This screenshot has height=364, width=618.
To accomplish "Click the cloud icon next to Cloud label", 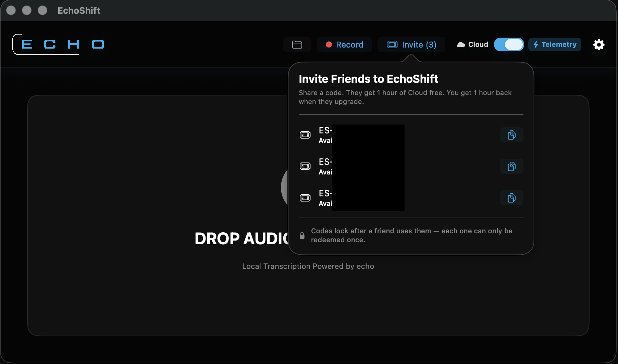I will pos(461,45).
